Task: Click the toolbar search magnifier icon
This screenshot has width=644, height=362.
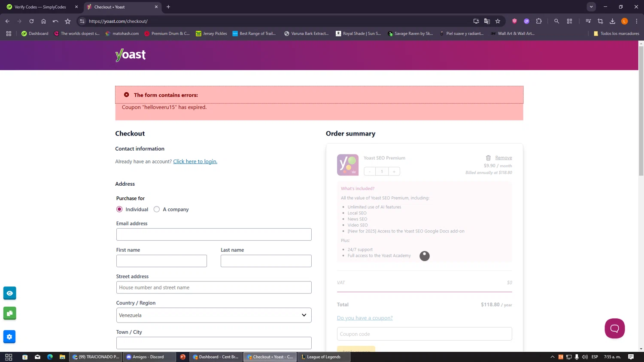Action: [556, 21]
